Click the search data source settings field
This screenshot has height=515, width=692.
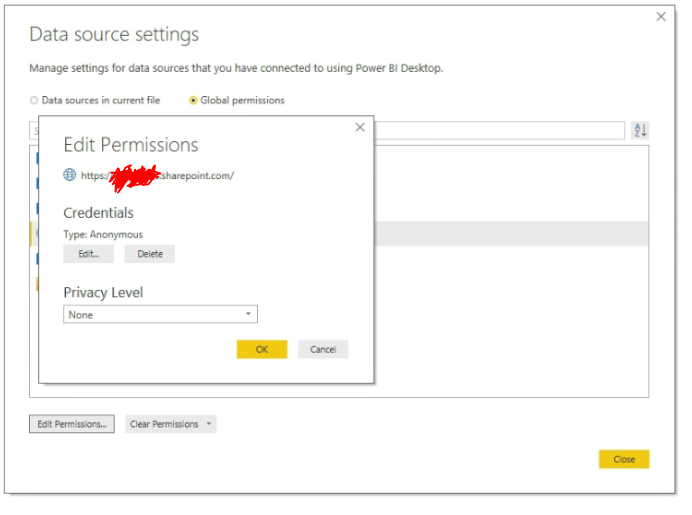[x=500, y=131]
